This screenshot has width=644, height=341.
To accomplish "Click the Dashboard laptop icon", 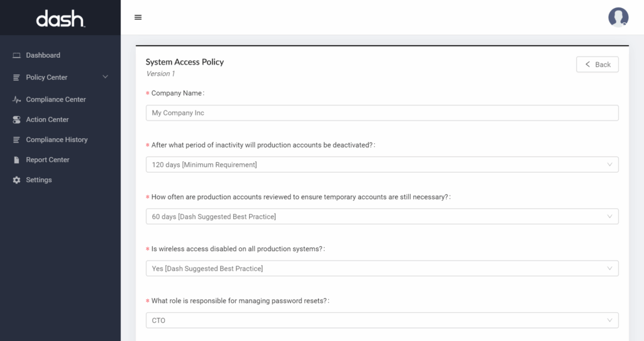I will (x=17, y=55).
